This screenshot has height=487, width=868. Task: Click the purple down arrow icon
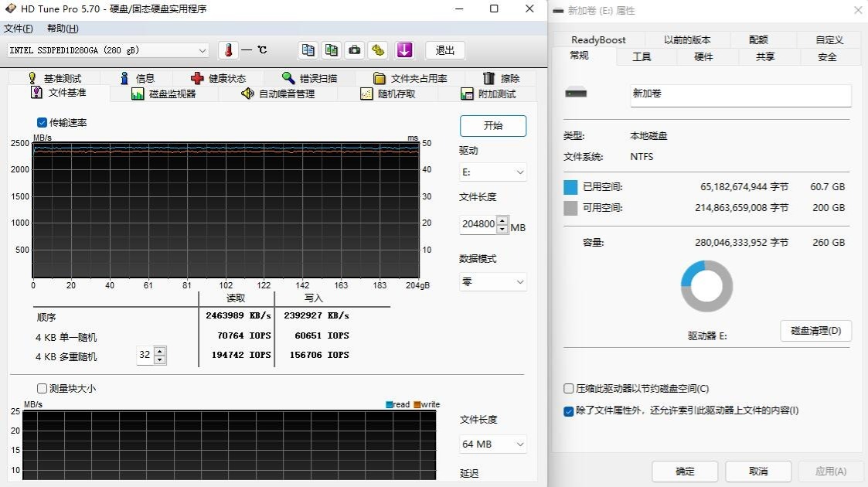pos(404,50)
